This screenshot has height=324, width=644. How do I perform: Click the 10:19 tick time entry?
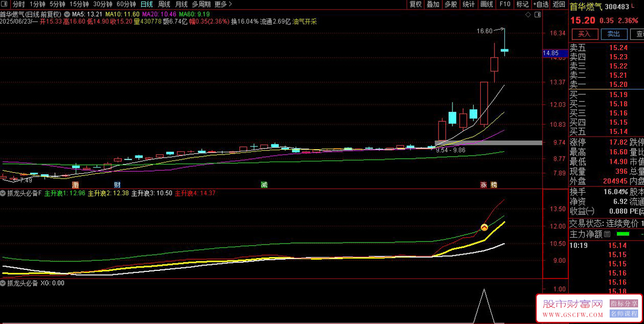577,246
